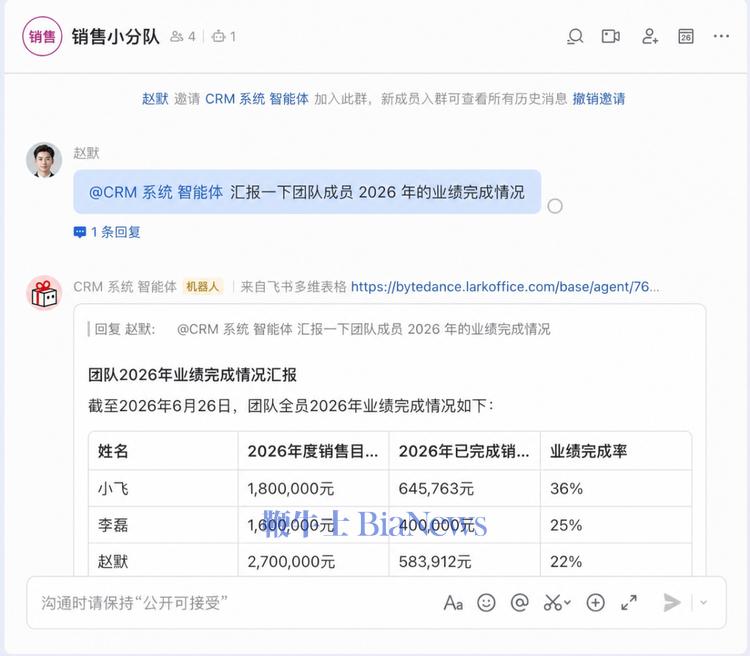Image resolution: width=750 pixels, height=656 pixels.
Task: Select the 赵默 table name cell
Action: click(163, 561)
